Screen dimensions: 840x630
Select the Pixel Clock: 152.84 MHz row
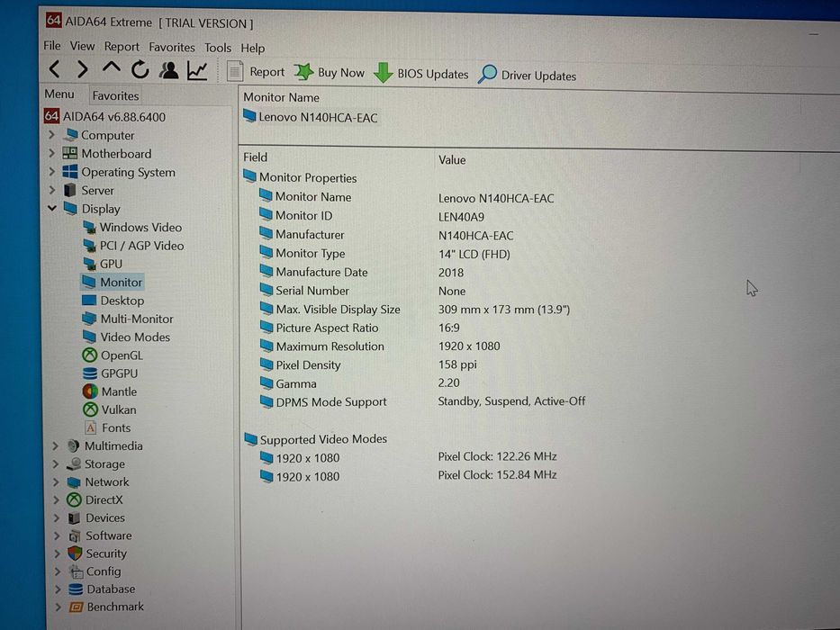(x=408, y=476)
